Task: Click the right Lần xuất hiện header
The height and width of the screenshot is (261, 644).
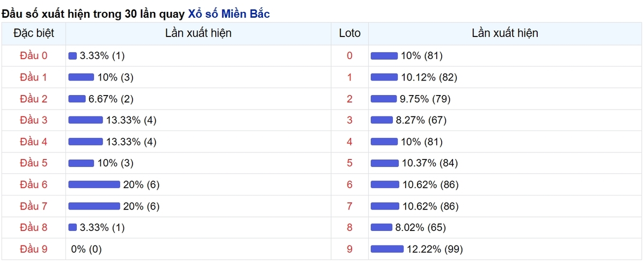Action: (505, 33)
